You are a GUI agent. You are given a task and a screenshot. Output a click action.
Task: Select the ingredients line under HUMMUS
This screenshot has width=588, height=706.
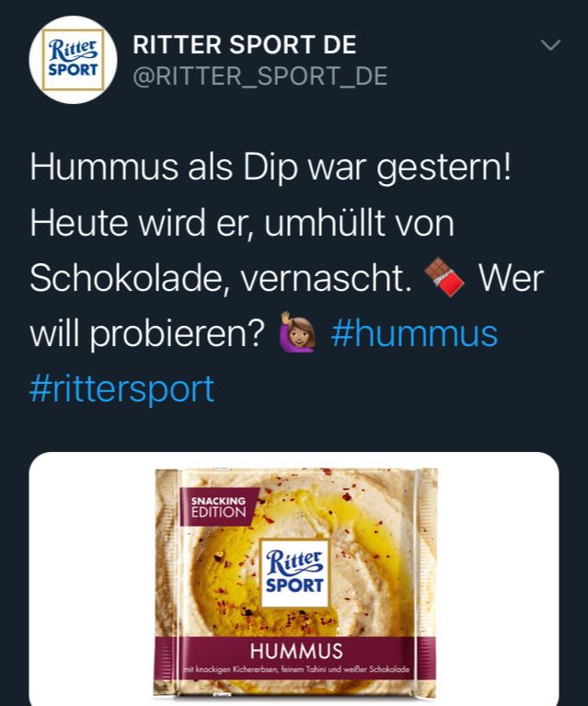click(296, 669)
